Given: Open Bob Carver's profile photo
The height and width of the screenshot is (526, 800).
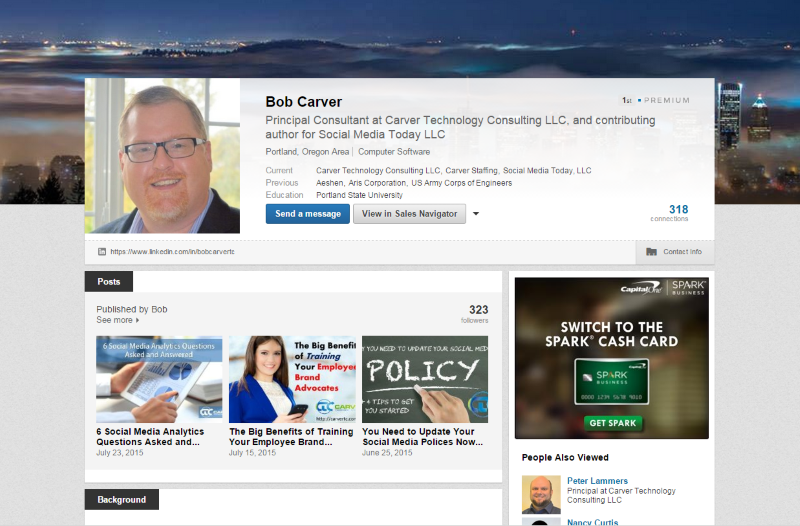Looking at the screenshot, I should 162,156.
